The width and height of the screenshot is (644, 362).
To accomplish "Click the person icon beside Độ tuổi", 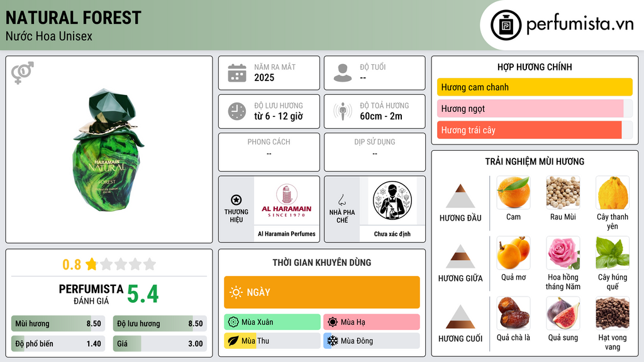I will click(343, 73).
